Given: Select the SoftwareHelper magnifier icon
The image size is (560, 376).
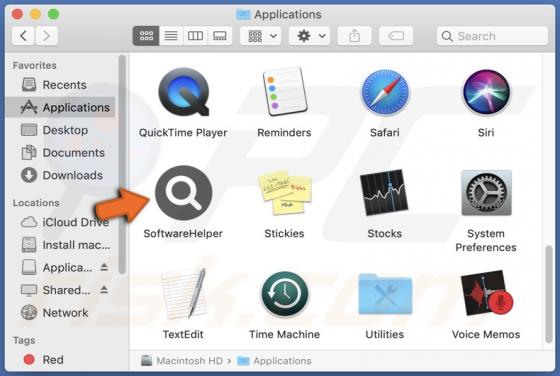Looking at the screenshot, I should (x=184, y=193).
